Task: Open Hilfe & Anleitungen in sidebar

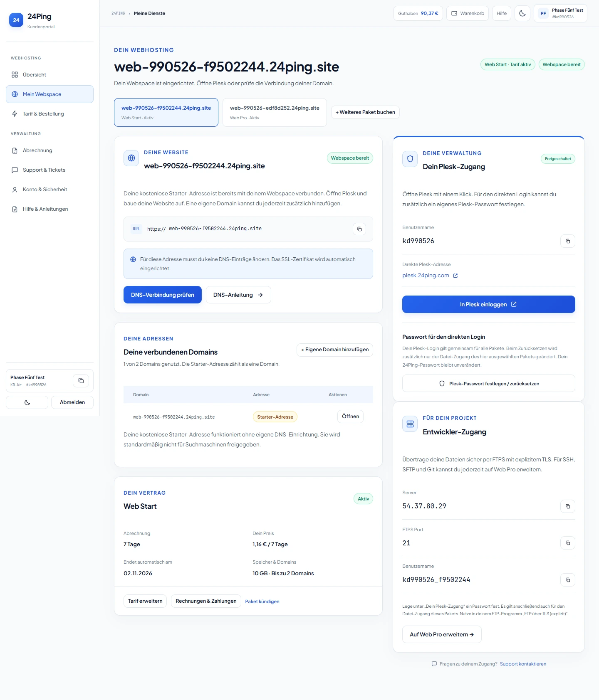Action: click(x=50, y=209)
